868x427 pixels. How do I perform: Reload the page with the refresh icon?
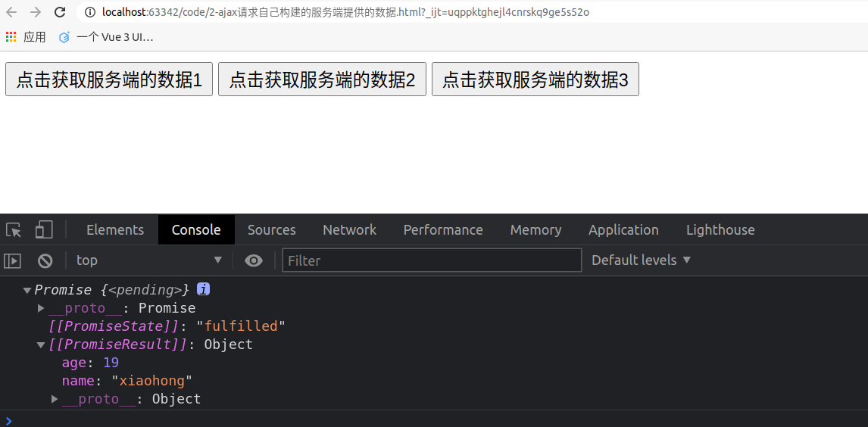click(60, 12)
